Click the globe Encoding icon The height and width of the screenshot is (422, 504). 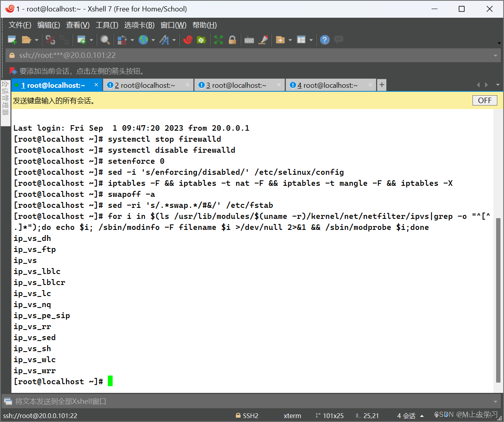pos(143,40)
